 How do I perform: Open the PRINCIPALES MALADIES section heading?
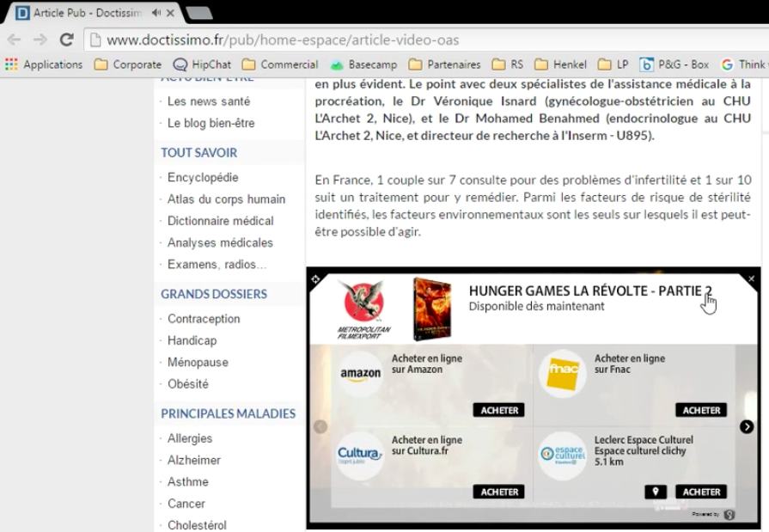228,413
